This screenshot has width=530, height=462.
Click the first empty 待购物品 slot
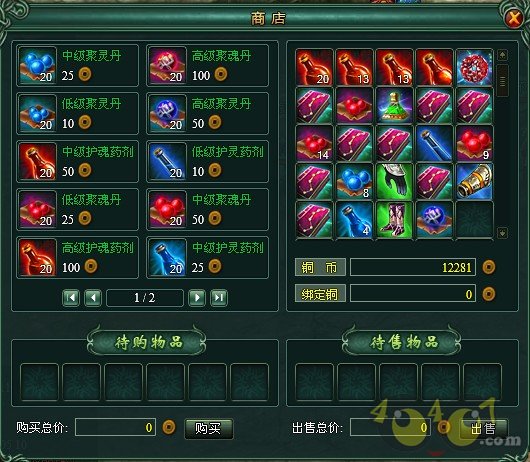click(39, 382)
